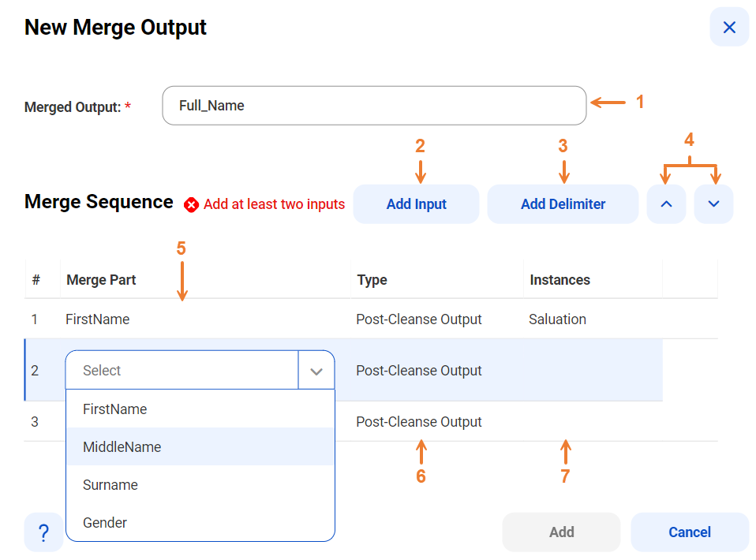Viewport: 756px width, 560px height.
Task: Click the Instances column header
Action: 560,280
